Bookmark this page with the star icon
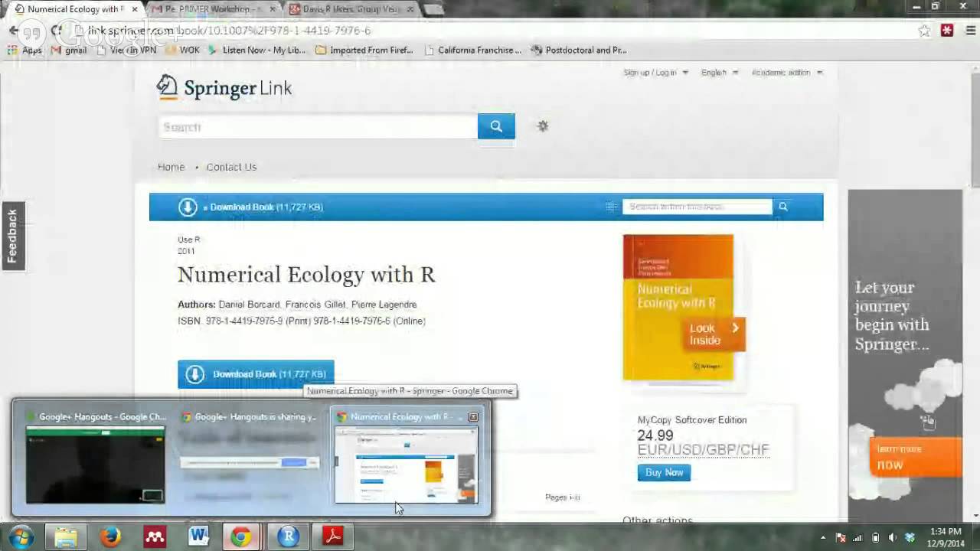Viewport: 980px width, 551px height. 925,31
